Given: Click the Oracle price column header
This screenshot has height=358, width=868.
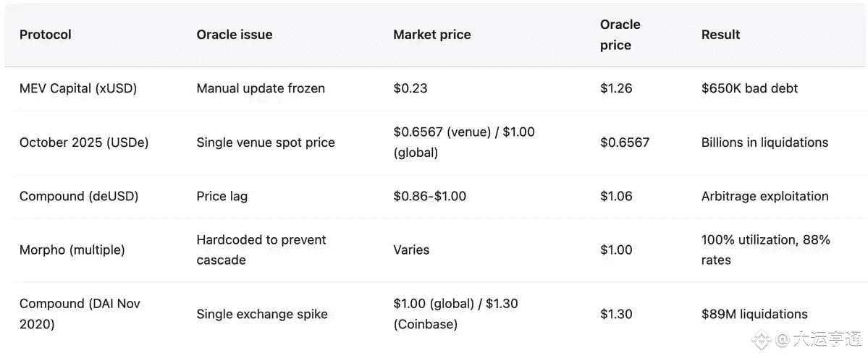Looking at the screenshot, I should click(620, 35).
